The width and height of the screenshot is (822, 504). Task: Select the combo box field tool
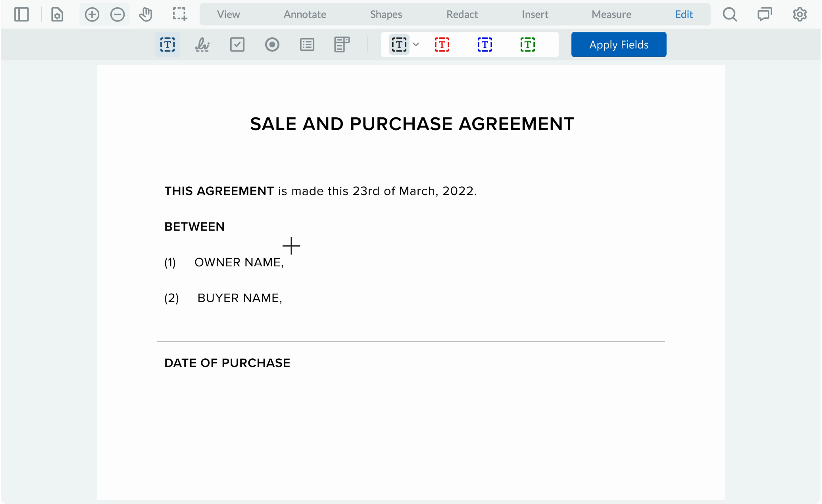(342, 45)
